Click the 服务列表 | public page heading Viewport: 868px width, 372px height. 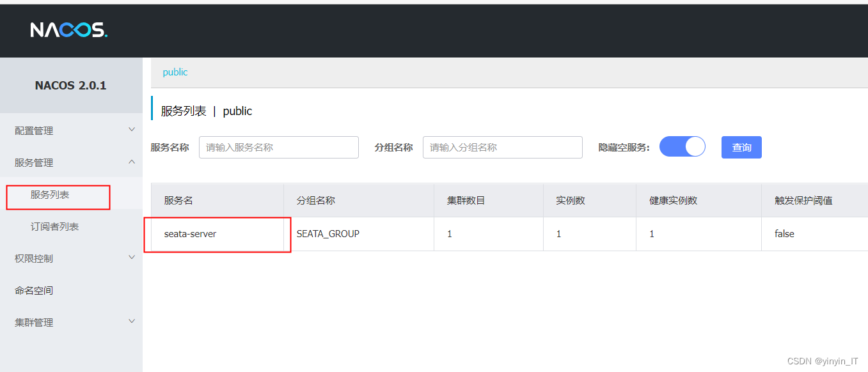pos(207,111)
